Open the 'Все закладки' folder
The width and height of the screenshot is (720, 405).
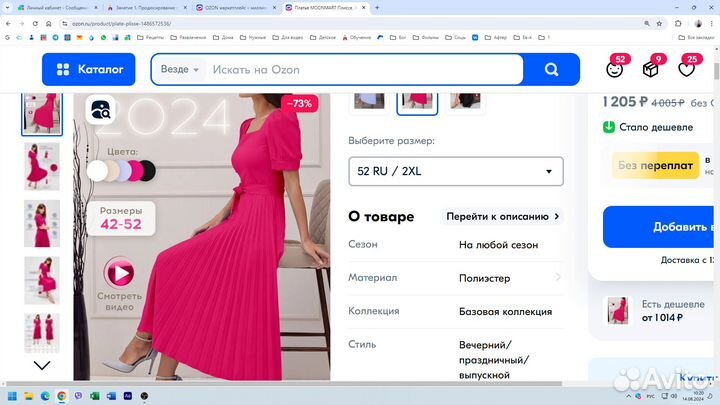pos(696,38)
